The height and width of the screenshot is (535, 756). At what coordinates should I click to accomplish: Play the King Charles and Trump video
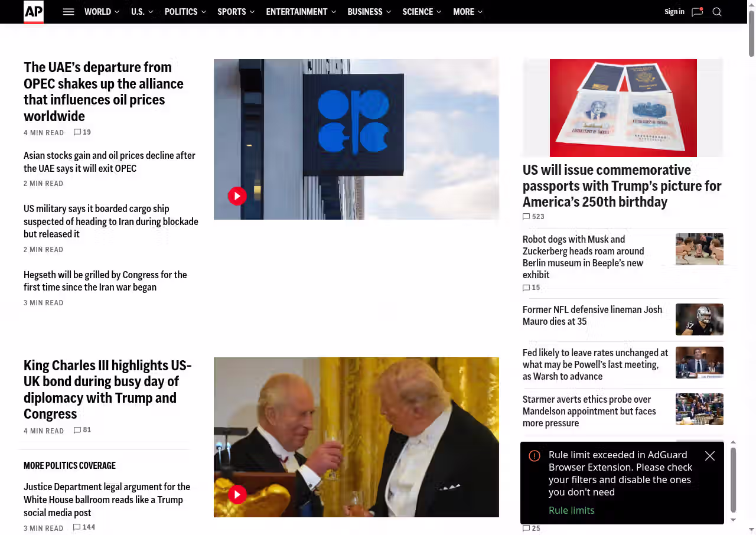click(237, 494)
